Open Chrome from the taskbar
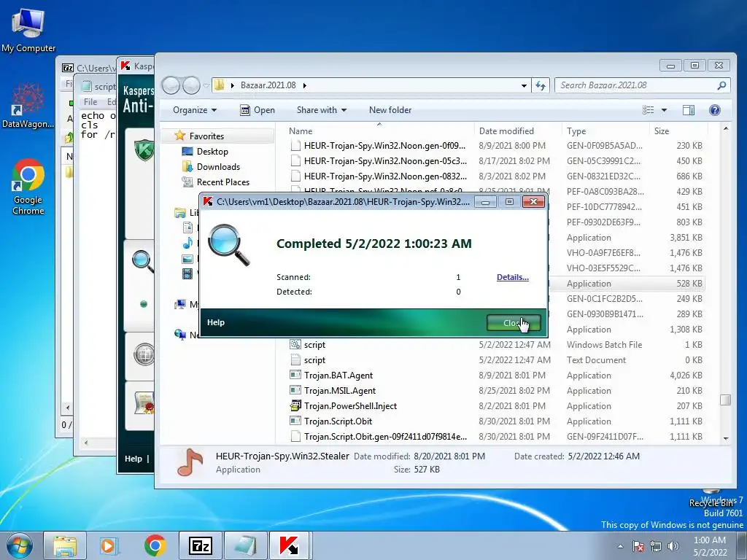The height and width of the screenshot is (560, 747). (155, 545)
